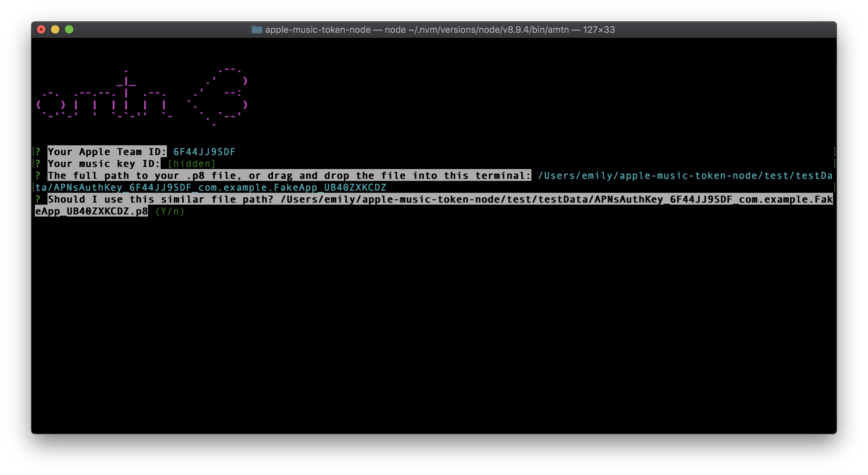Click the teal /Users/emily path entered after 'terminal:'
The height and width of the screenshot is (475, 868).
pyautogui.click(x=684, y=176)
